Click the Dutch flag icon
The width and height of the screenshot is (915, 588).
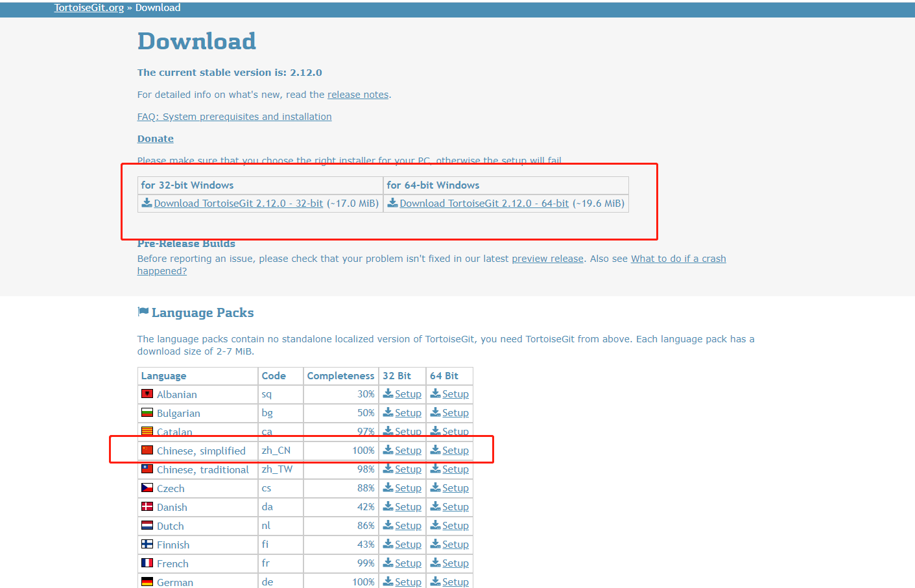(147, 525)
